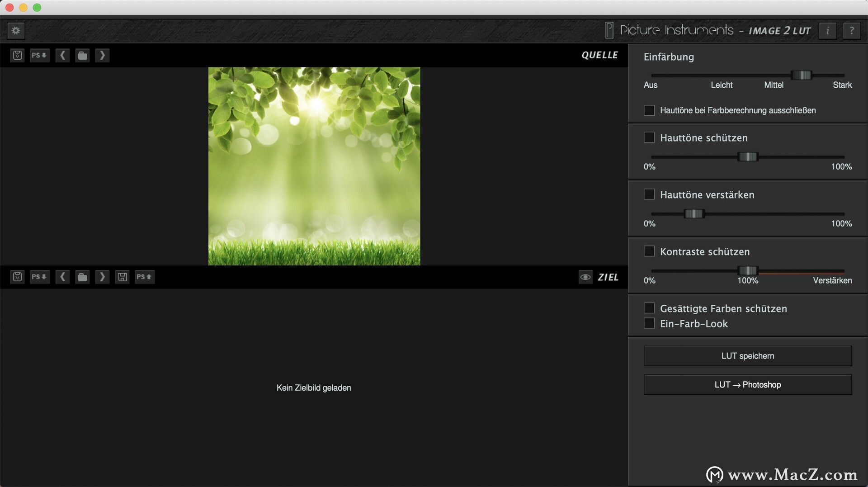Export target image to Photoshop in ZIEL bar
The height and width of the screenshot is (487, 868).
click(x=145, y=277)
